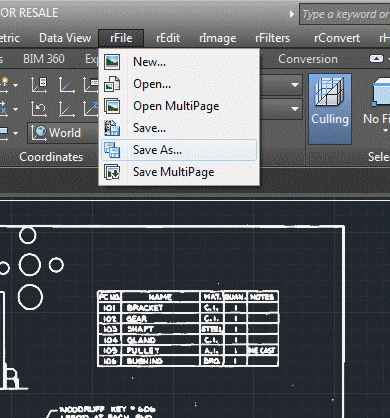
Task: Click the UCS 3-Point icon second row
Action: [67, 109]
